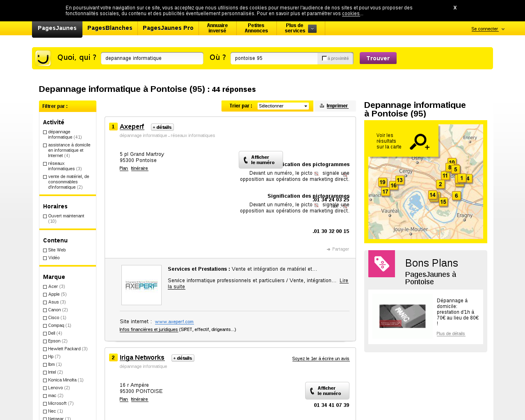Click map marker number 10

tap(452, 162)
